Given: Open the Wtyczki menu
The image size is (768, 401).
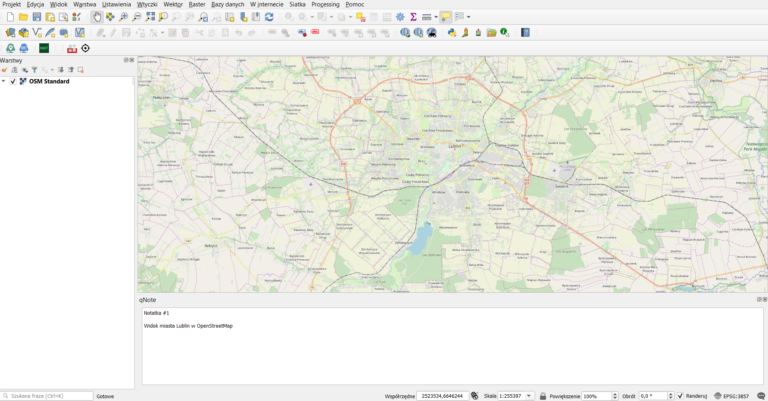Looking at the screenshot, I should 147,4.
